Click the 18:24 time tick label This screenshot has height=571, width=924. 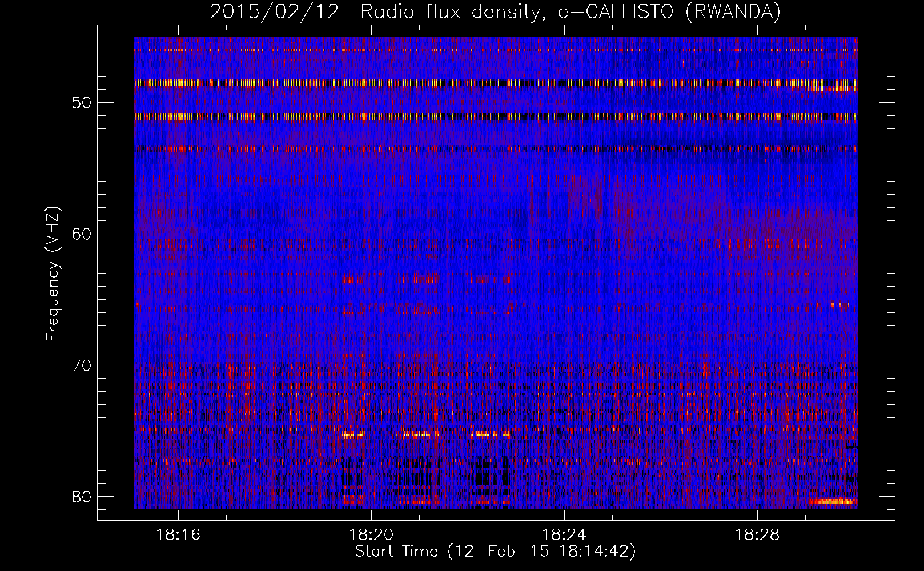pyautogui.click(x=564, y=535)
